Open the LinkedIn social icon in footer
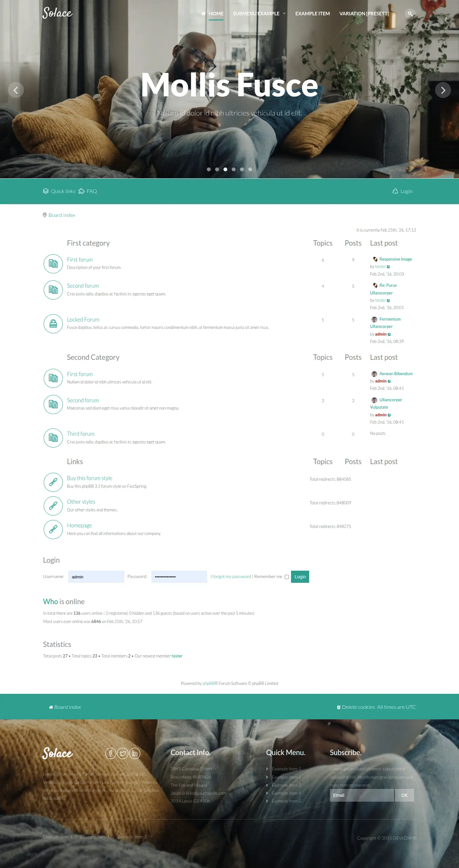 coord(135,753)
